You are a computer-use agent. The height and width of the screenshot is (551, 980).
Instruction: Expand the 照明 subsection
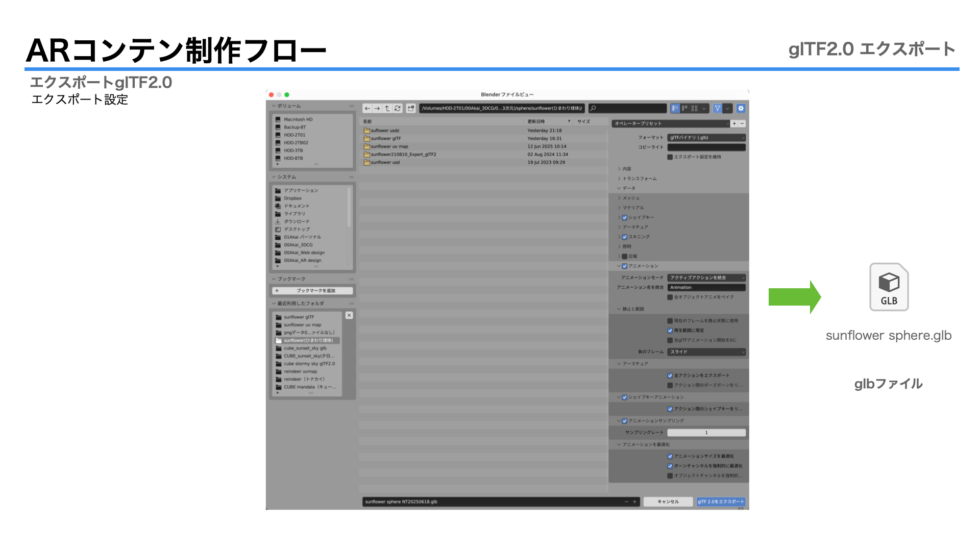point(625,246)
